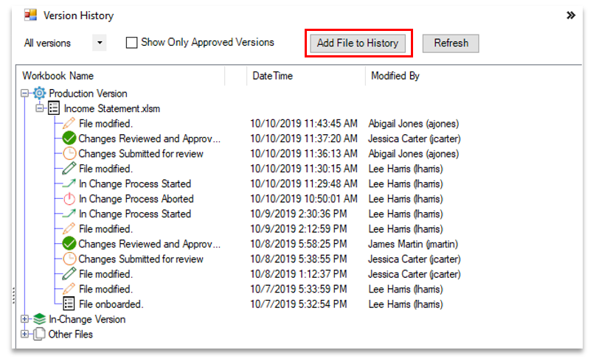
Task: Click timestamp 10/10/2019 10:50:01 AM
Action: tap(304, 199)
